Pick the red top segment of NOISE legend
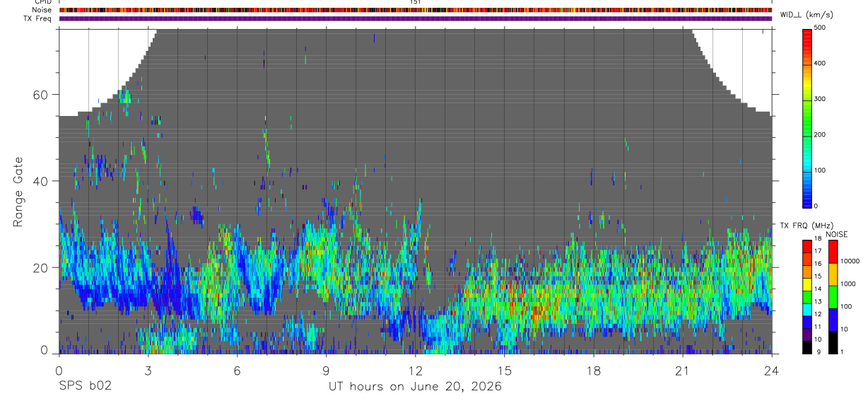This screenshot has height=401, width=868. click(x=832, y=252)
